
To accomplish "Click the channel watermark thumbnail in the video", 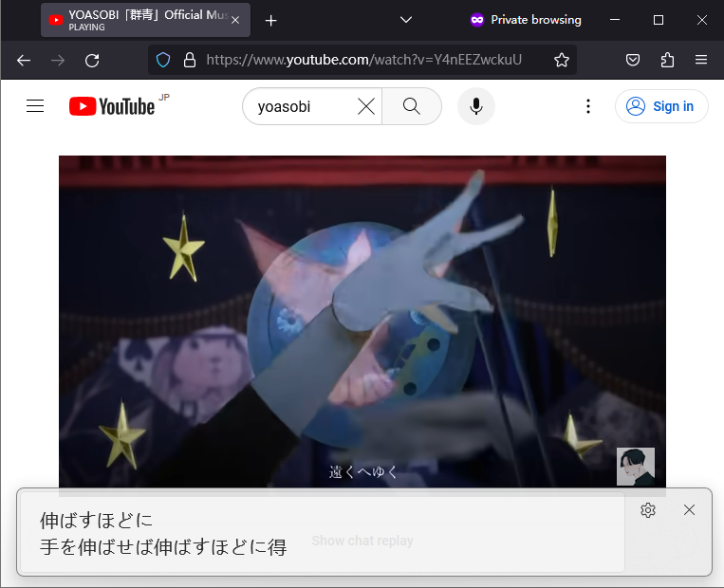I will (x=636, y=467).
